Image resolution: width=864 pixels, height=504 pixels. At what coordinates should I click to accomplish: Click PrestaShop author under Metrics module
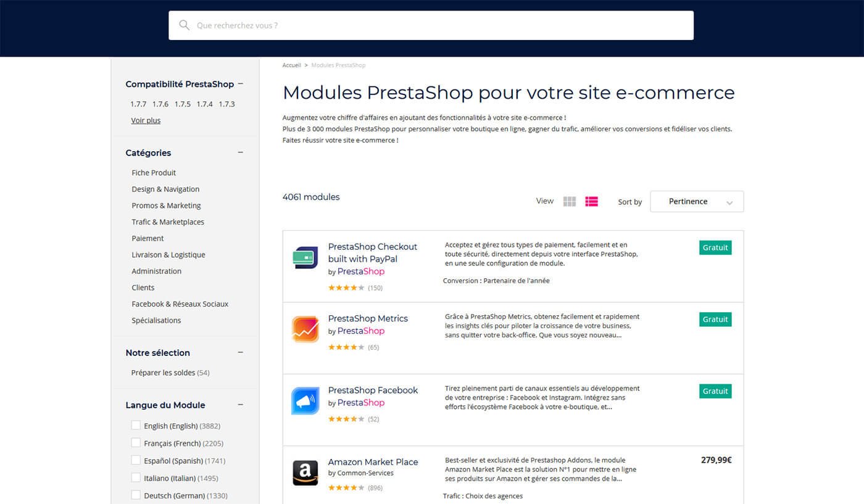point(361,331)
